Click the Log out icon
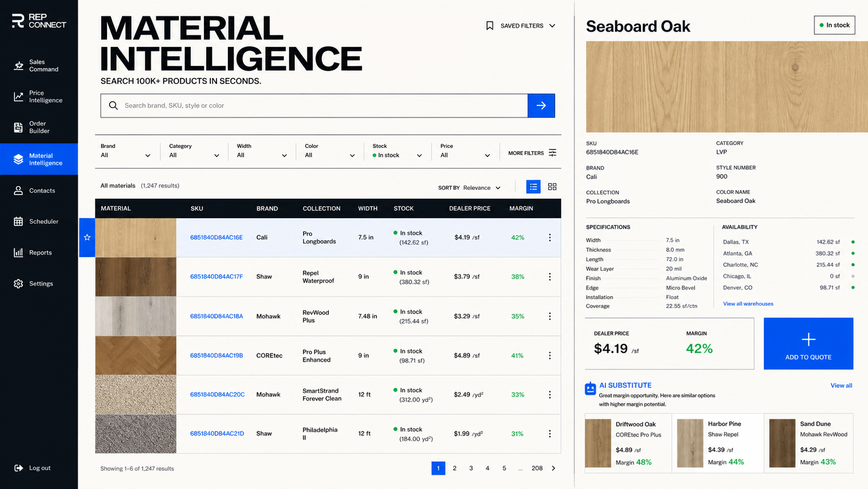Viewport: 868px width, 489px height. [x=19, y=468]
